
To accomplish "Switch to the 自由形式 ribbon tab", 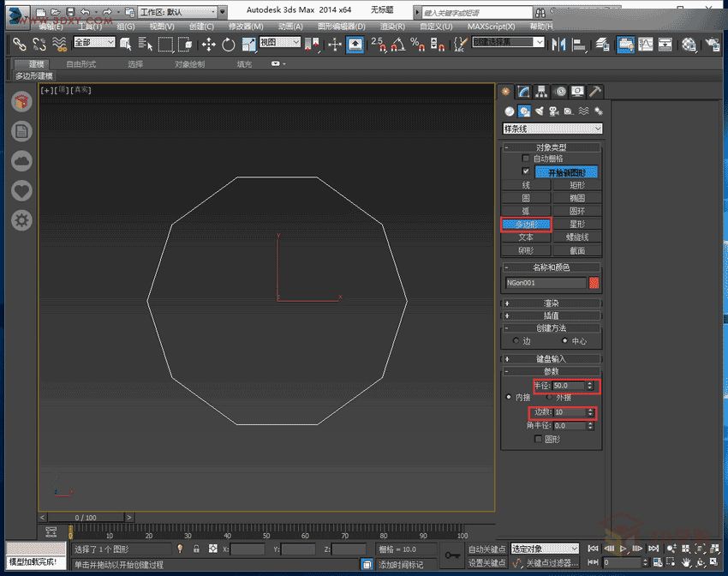I will (x=81, y=64).
